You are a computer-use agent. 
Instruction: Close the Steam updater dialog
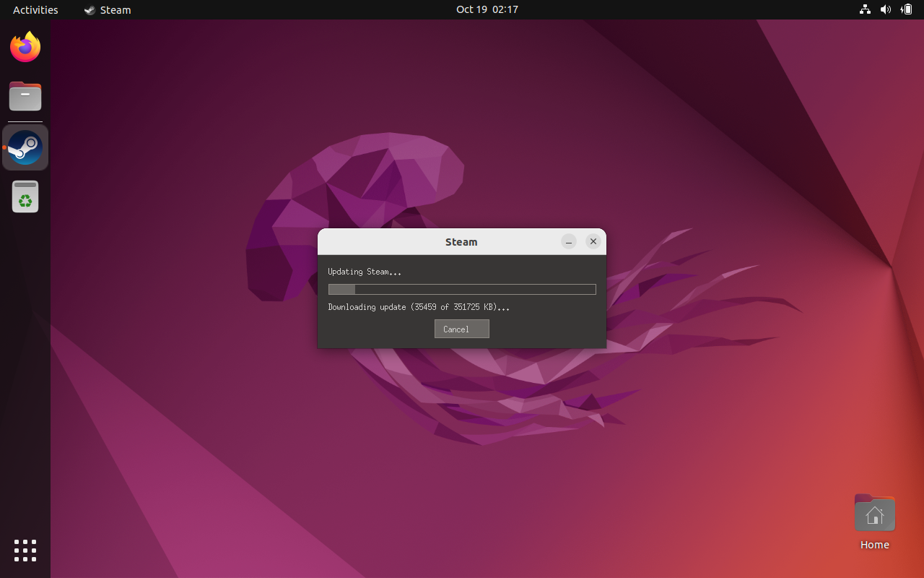click(593, 242)
